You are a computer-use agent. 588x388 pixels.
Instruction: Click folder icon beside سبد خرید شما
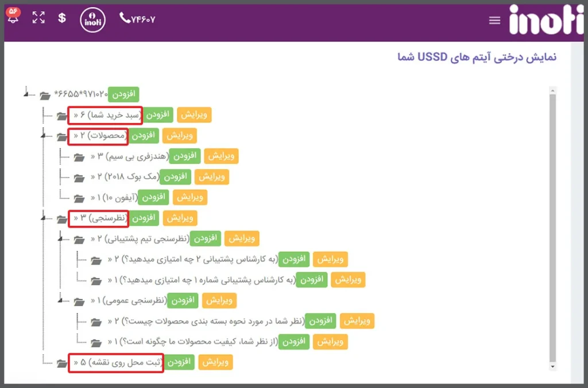pyautogui.click(x=62, y=116)
